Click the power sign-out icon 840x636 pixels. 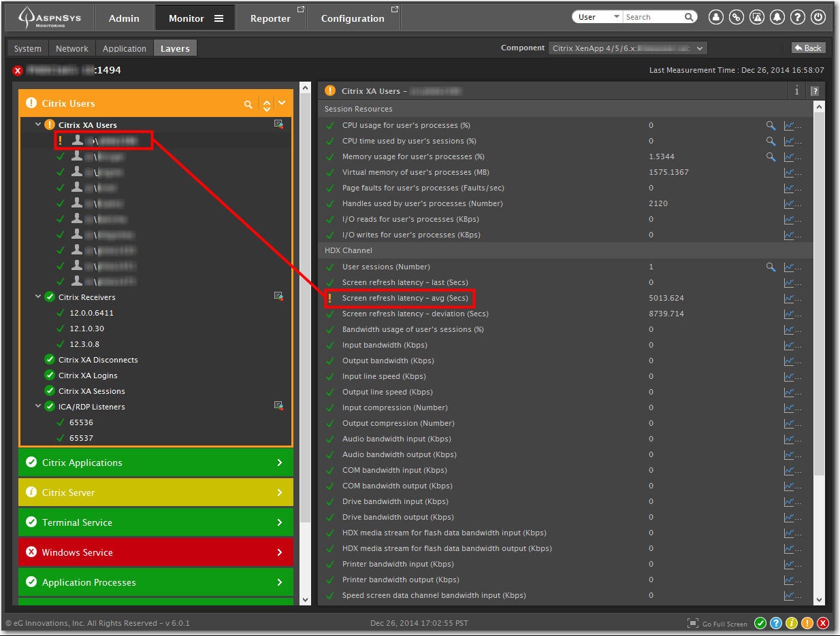[x=818, y=18]
